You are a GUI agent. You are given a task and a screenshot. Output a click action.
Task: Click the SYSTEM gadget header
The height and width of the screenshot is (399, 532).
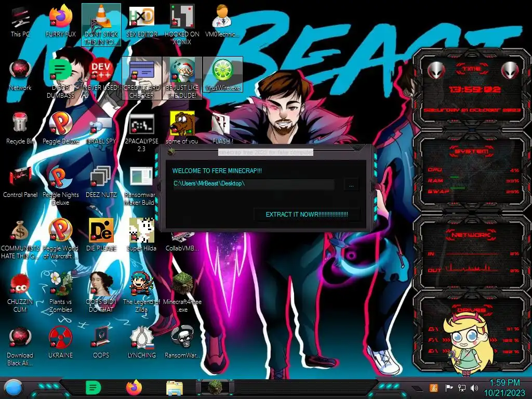click(472, 151)
